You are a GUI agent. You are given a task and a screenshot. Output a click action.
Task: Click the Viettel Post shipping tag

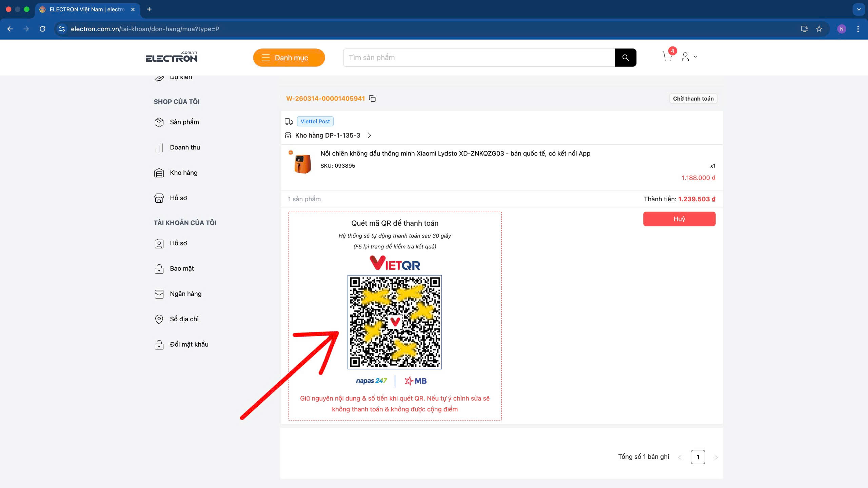(x=315, y=121)
